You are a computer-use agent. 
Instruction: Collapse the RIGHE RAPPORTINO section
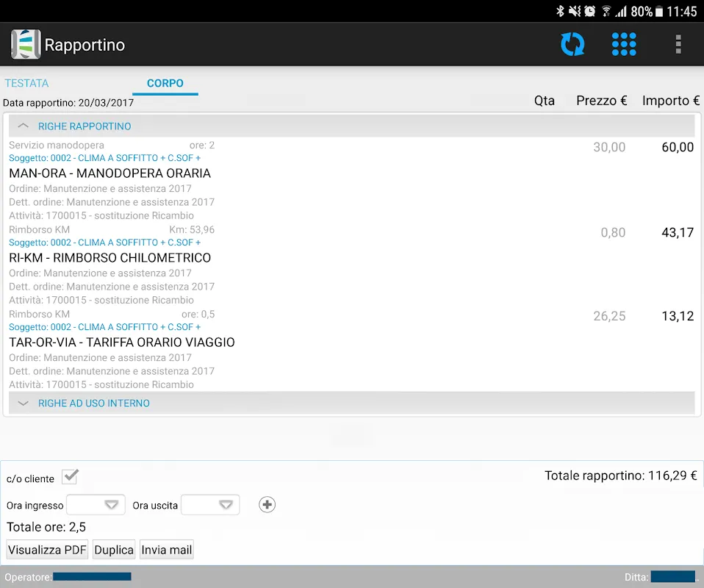24,126
